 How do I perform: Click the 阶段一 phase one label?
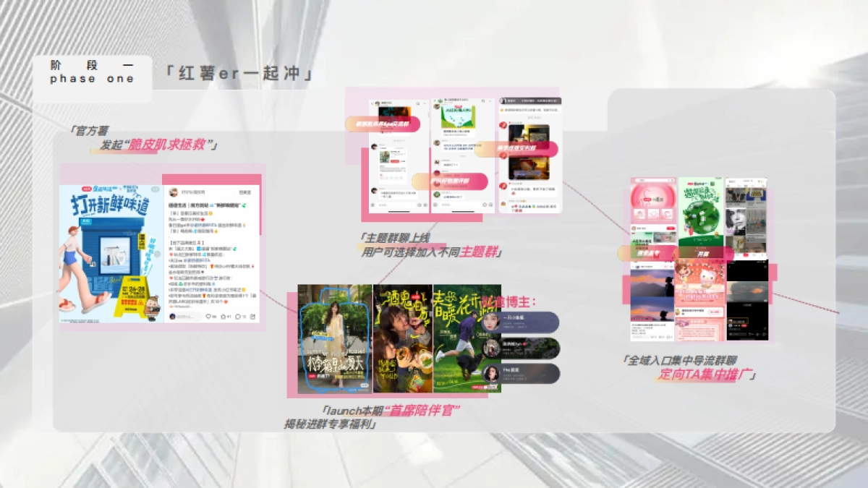click(92, 72)
